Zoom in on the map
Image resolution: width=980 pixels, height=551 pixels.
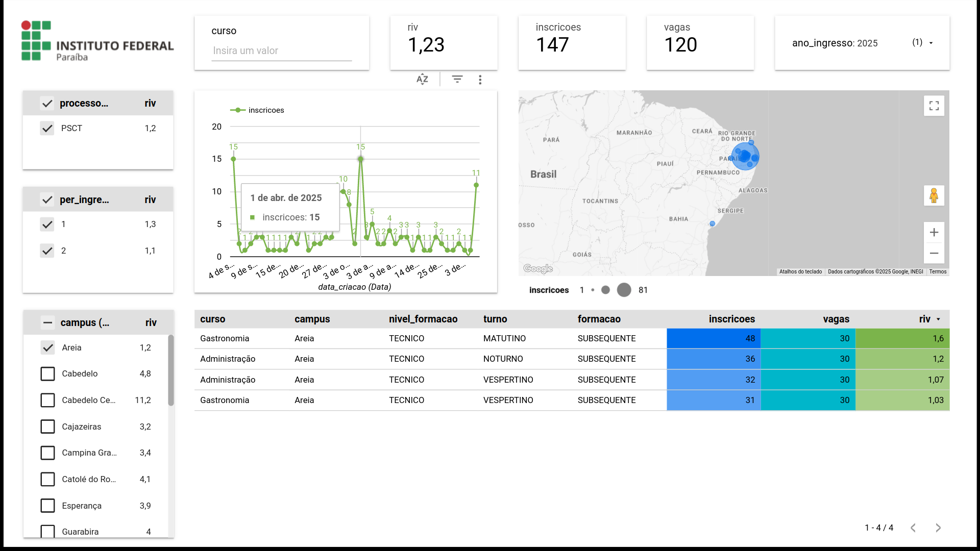point(934,233)
